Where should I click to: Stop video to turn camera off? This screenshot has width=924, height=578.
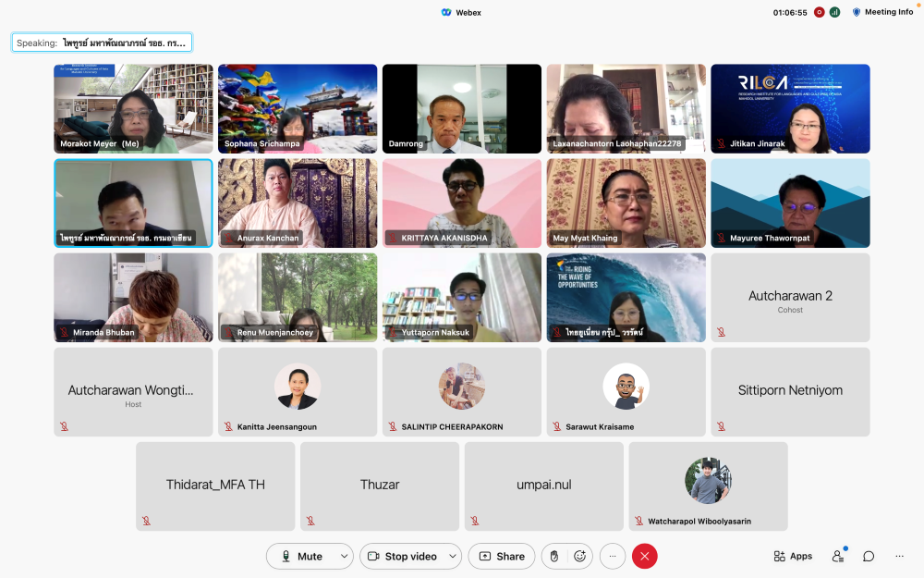click(x=402, y=556)
